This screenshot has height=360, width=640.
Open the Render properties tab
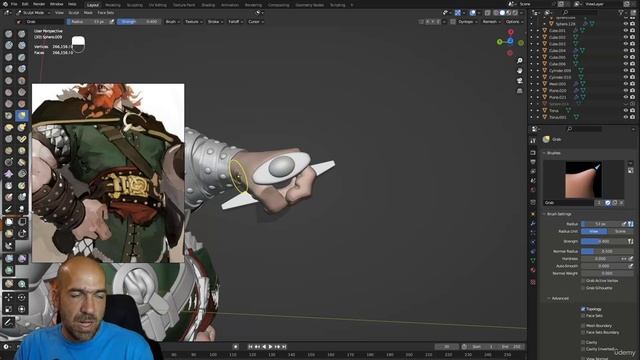point(533,153)
